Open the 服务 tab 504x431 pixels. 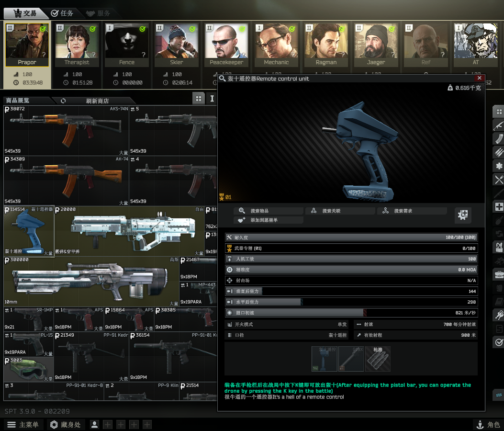(99, 13)
